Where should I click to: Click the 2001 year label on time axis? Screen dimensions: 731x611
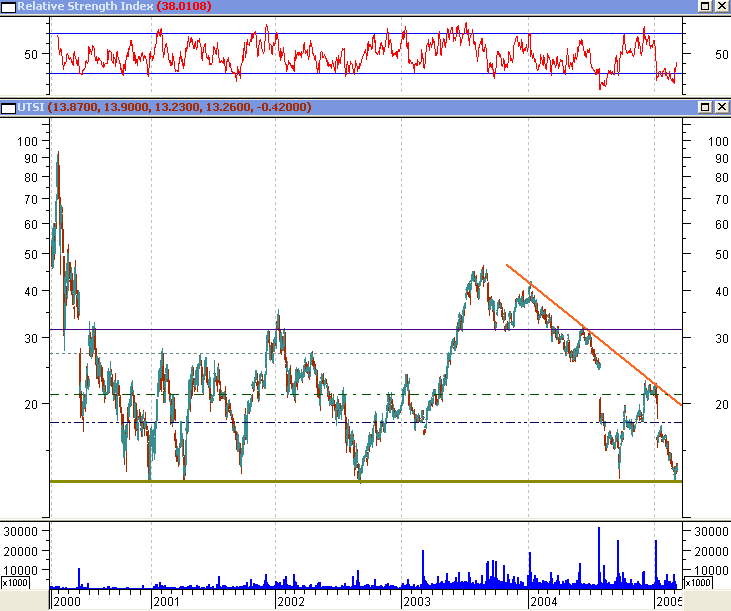(166, 601)
